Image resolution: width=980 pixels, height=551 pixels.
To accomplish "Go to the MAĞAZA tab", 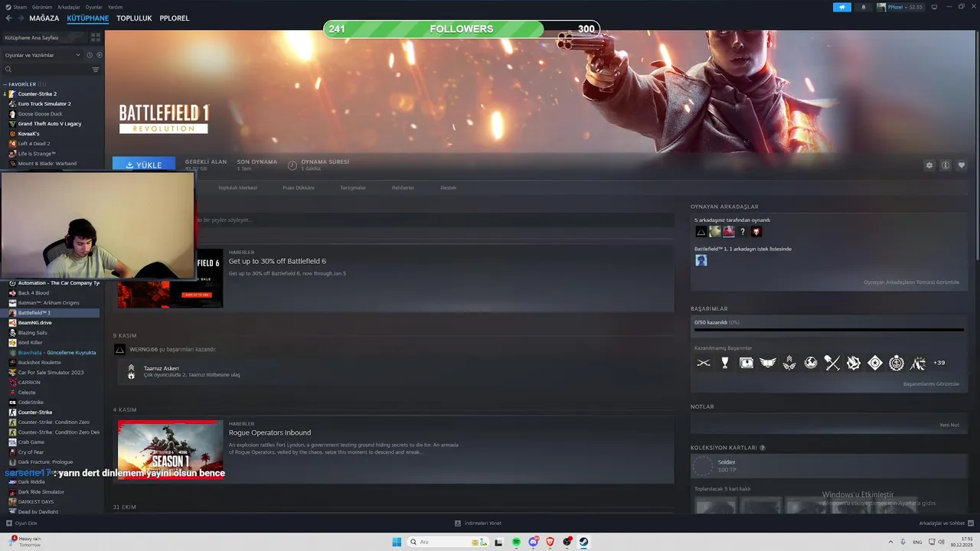I will (44, 18).
